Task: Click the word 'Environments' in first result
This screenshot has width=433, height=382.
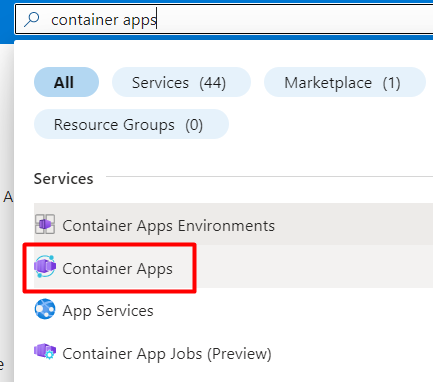Action: pyautogui.click(x=226, y=226)
